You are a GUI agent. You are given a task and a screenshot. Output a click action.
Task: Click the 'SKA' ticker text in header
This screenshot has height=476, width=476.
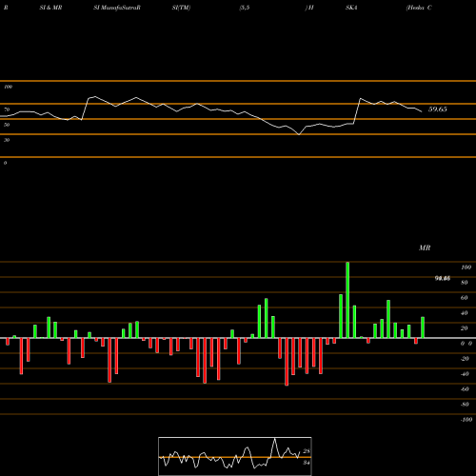(351, 8)
